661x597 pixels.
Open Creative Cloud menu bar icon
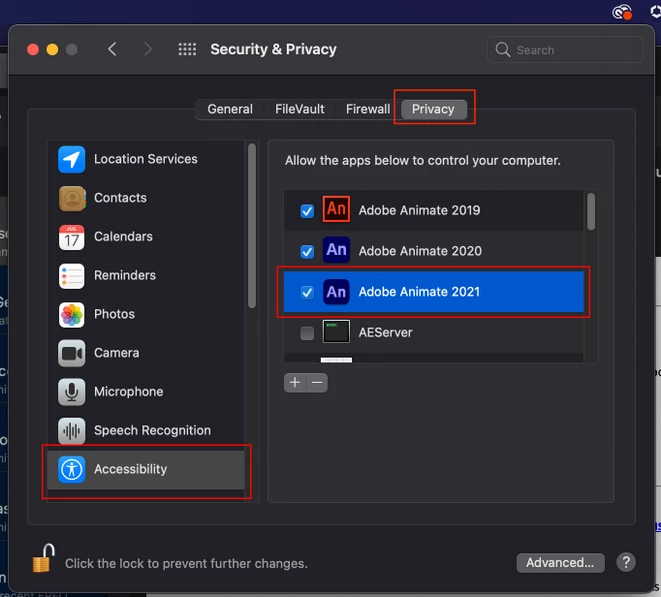(622, 12)
